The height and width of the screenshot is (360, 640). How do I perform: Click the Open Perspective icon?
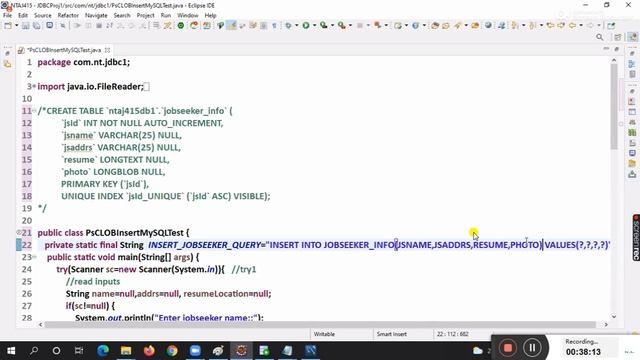tap(618, 37)
